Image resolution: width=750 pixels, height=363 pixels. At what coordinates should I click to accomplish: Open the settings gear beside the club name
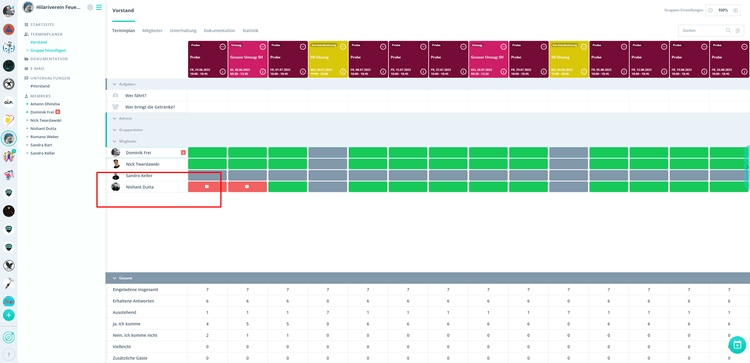(90, 7)
